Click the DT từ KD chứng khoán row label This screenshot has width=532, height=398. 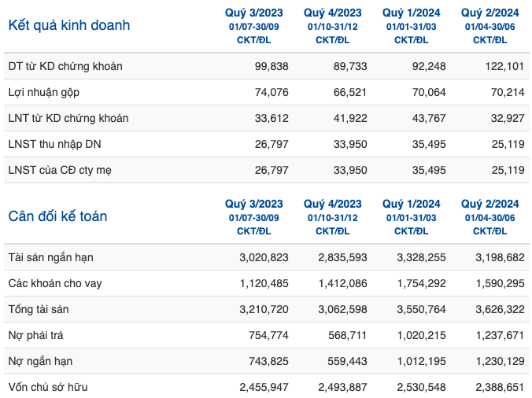click(x=65, y=66)
